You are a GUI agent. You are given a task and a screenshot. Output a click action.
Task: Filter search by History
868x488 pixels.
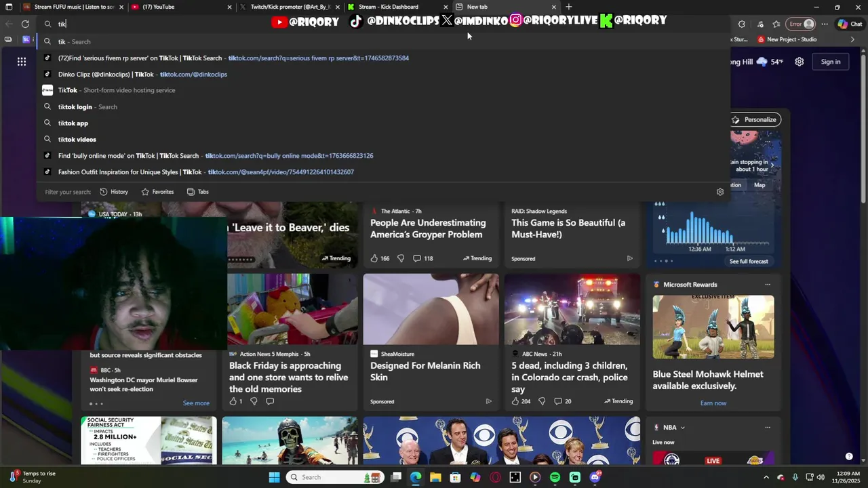coord(114,192)
